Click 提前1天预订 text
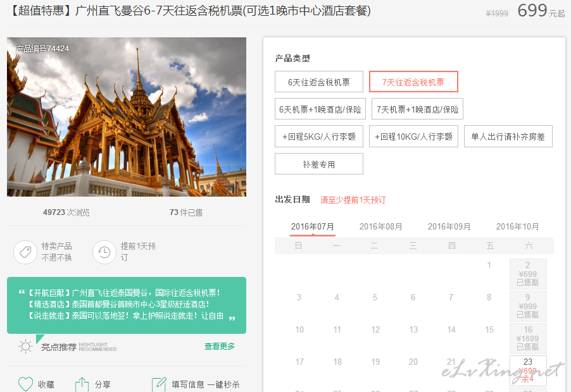This screenshot has height=392, width=571. (x=139, y=252)
